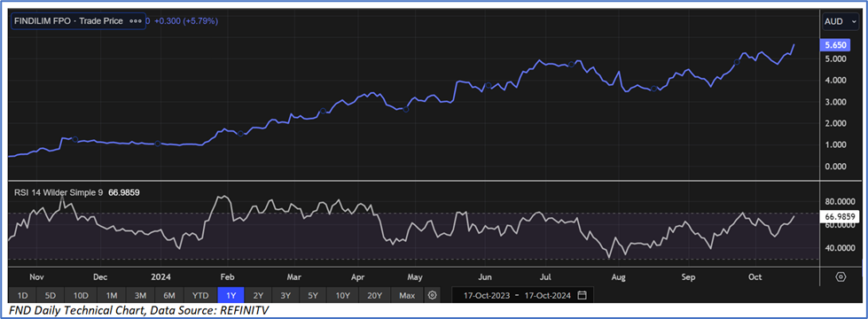The width and height of the screenshot is (868, 319).
Task: Open the calendar date picker icon
Action: click(x=582, y=295)
